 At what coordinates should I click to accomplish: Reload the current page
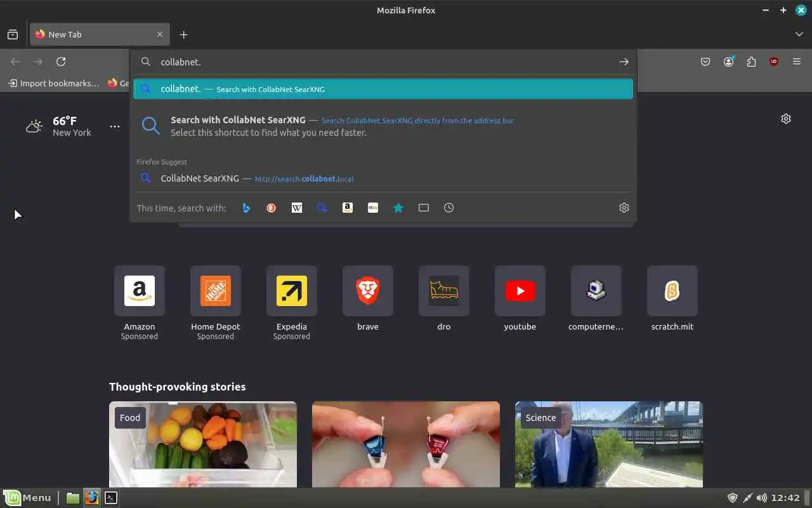[61, 62]
